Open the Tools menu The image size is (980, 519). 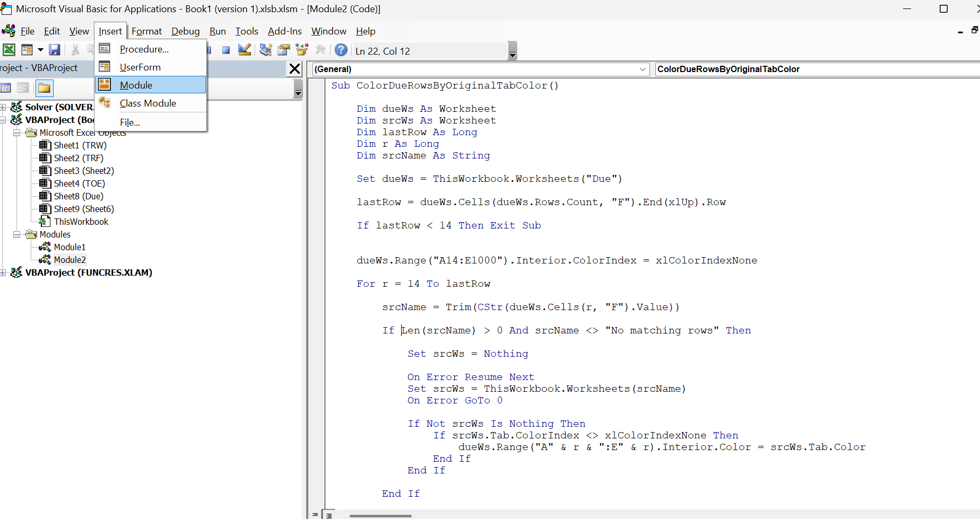click(247, 31)
